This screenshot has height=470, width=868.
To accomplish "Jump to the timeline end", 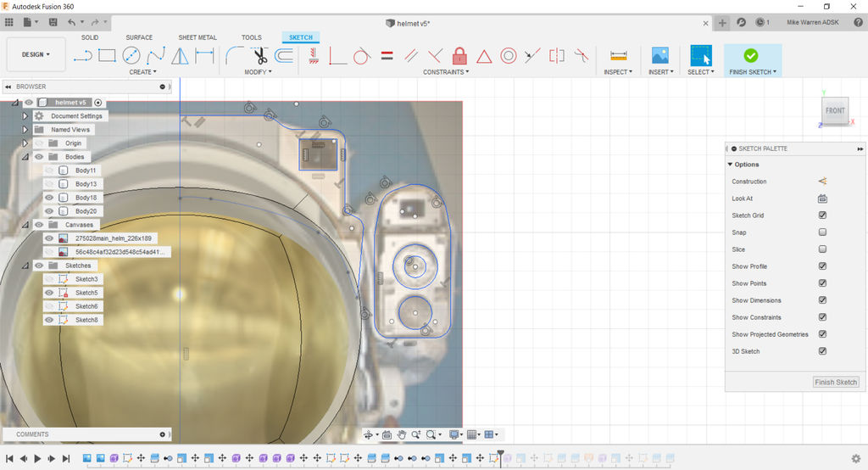I will [66, 458].
